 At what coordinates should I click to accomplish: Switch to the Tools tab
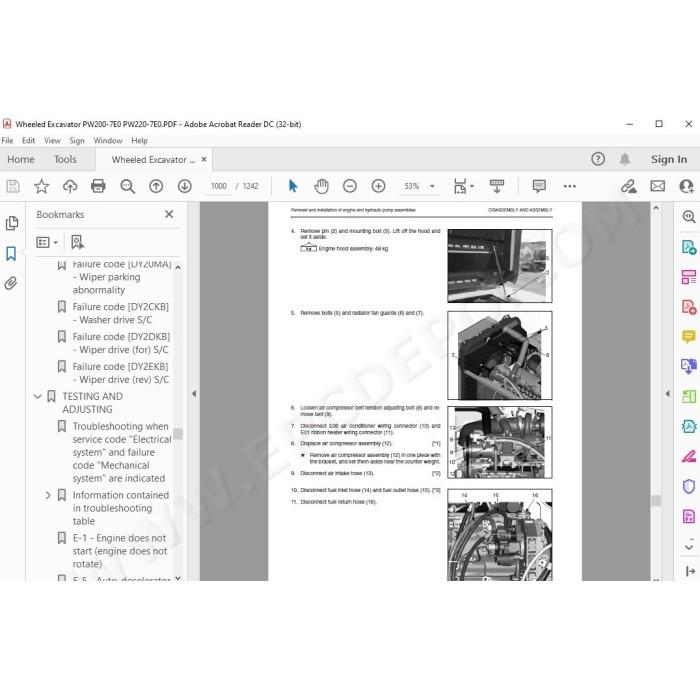[65, 159]
